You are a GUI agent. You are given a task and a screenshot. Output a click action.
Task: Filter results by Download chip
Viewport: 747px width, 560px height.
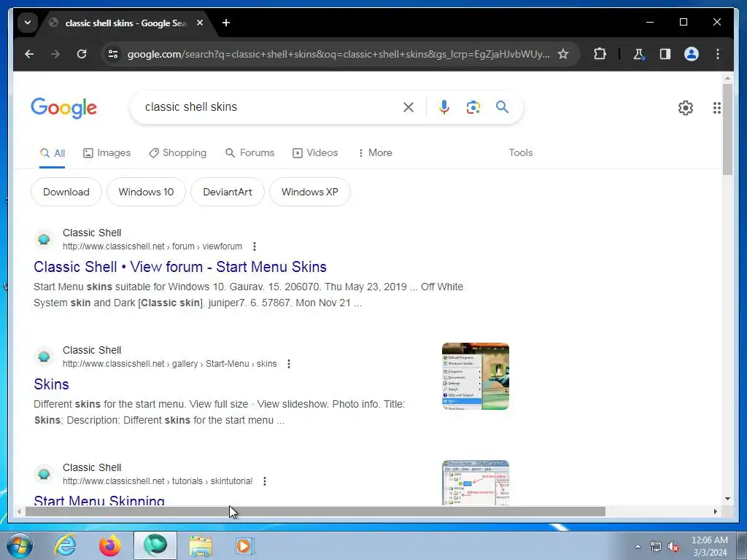point(66,192)
